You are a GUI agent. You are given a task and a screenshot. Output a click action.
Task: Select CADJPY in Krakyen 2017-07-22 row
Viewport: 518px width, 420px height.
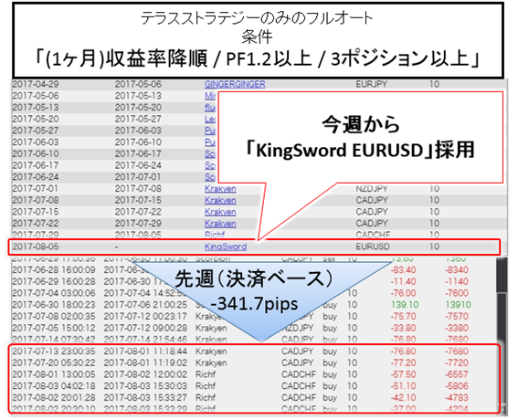tap(372, 223)
